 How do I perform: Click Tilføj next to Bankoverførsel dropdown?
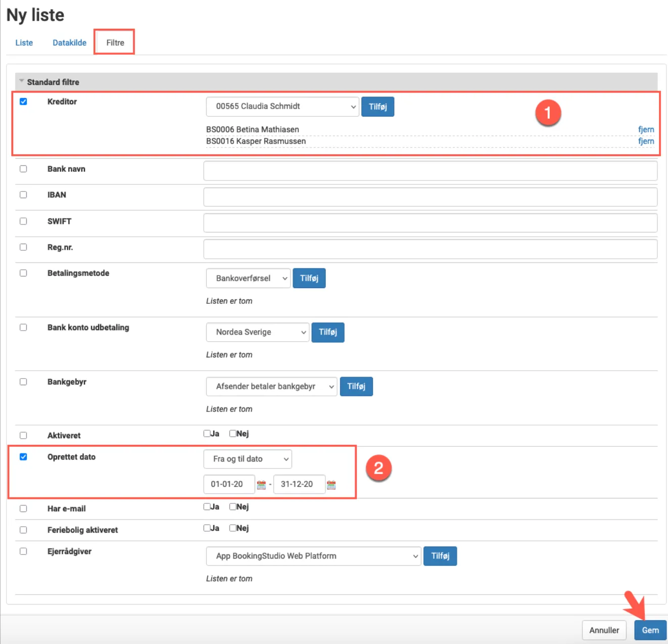coord(309,278)
